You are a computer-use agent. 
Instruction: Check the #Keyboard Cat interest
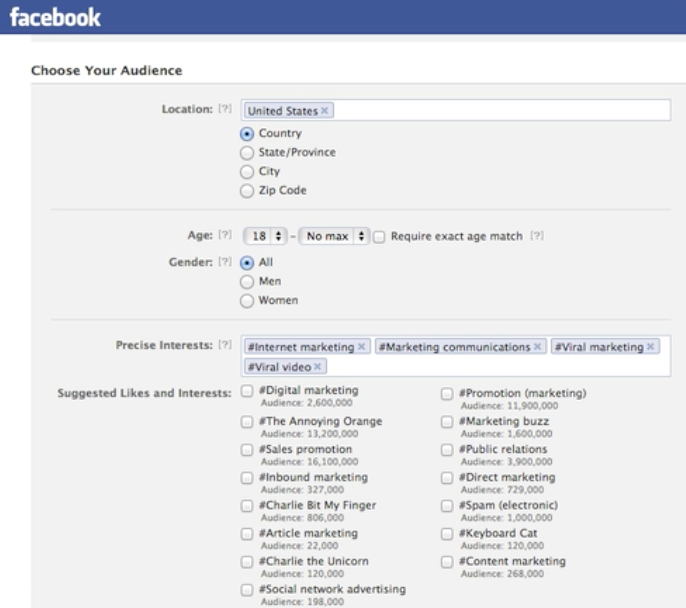coord(447,534)
